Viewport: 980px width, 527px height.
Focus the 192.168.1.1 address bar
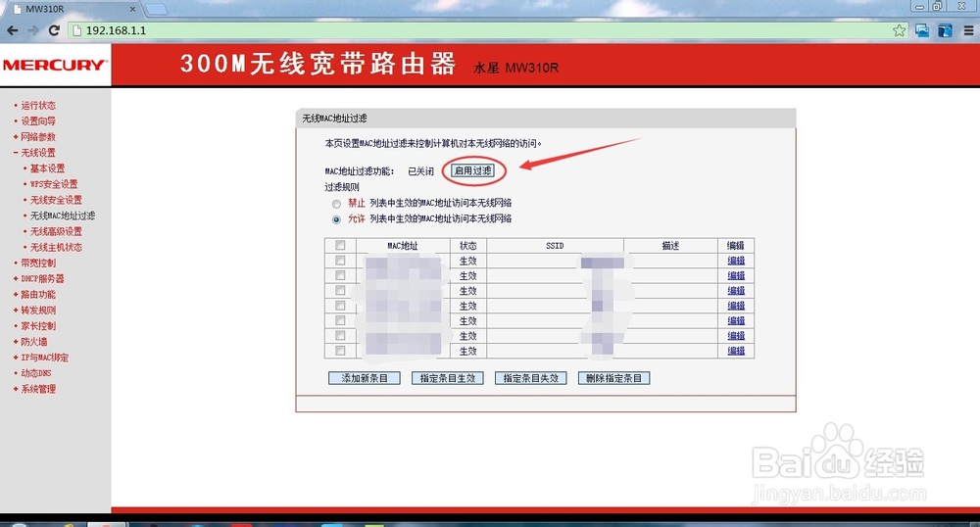[487, 30]
